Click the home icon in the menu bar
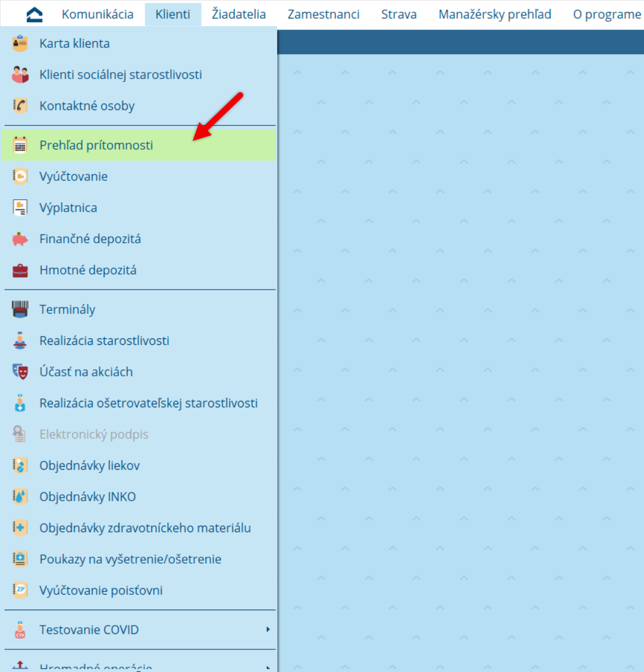The image size is (644, 672). [34, 15]
